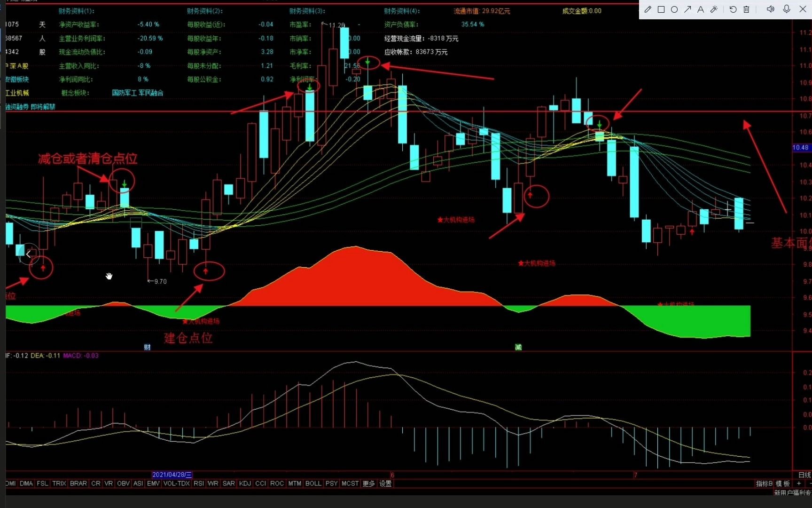Switch indicator to SAR tab
The image size is (812, 508).
click(229, 483)
